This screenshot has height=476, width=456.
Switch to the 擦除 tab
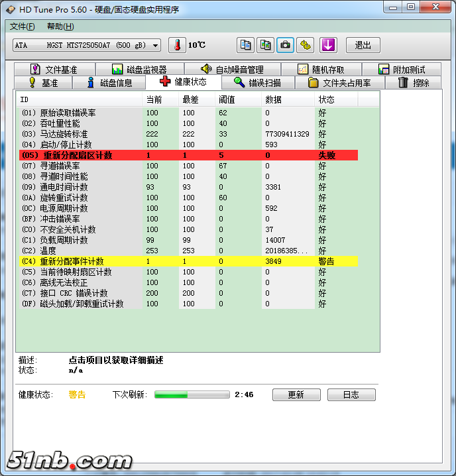[x=413, y=83]
